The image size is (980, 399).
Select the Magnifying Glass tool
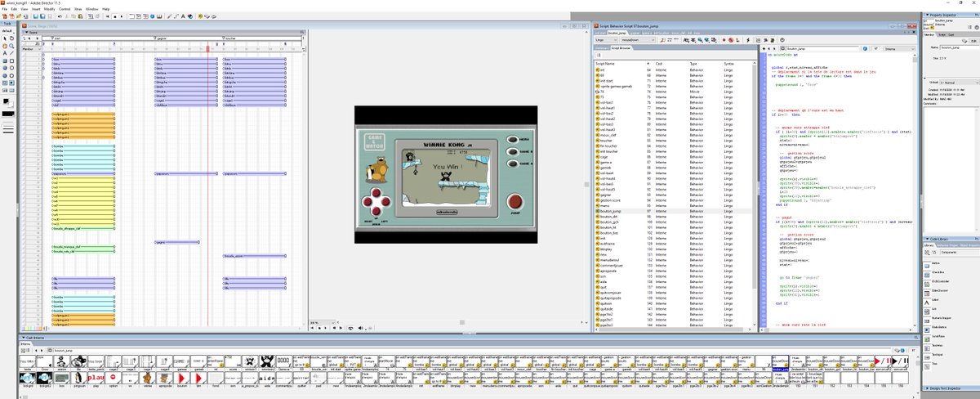click(x=11, y=46)
